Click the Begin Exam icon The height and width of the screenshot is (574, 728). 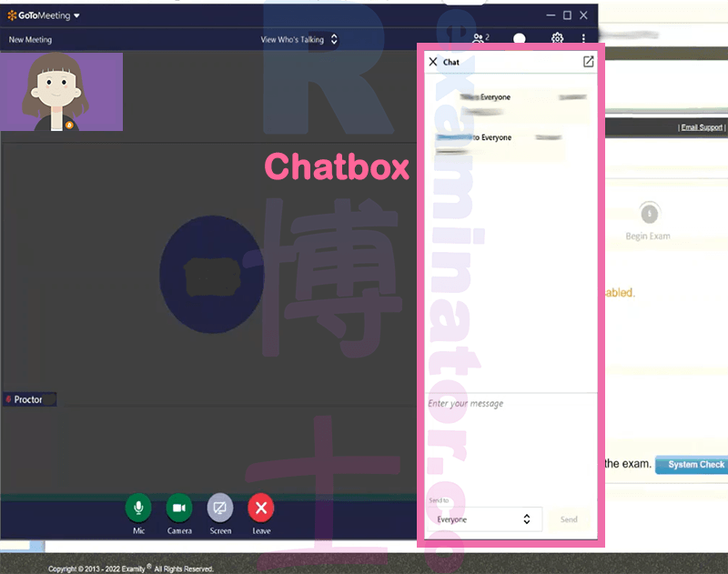(649, 214)
